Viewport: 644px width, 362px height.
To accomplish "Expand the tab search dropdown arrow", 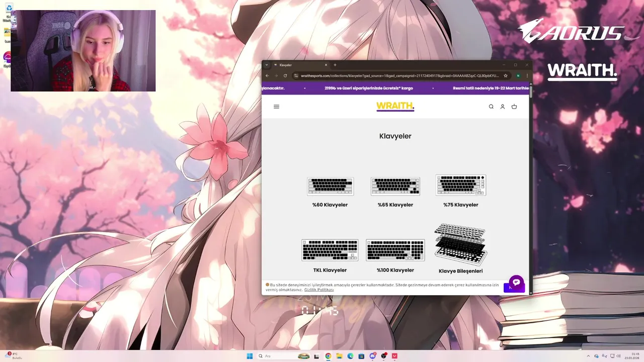I will click(x=267, y=65).
